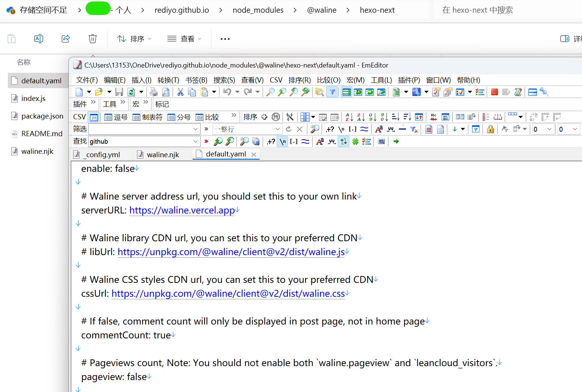582x392 pixels.
Task: Click the New file icon in EmEditor
Action: tap(79, 92)
